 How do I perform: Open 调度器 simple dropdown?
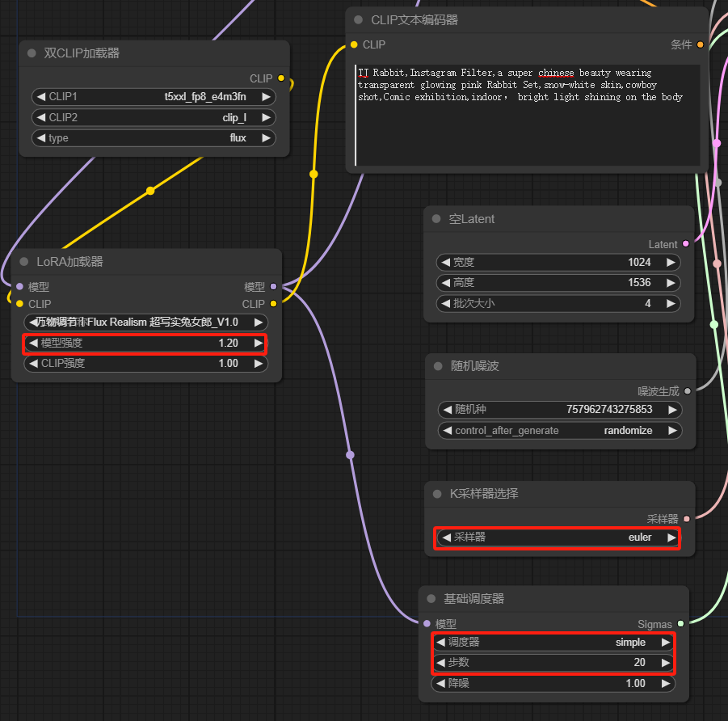point(553,642)
